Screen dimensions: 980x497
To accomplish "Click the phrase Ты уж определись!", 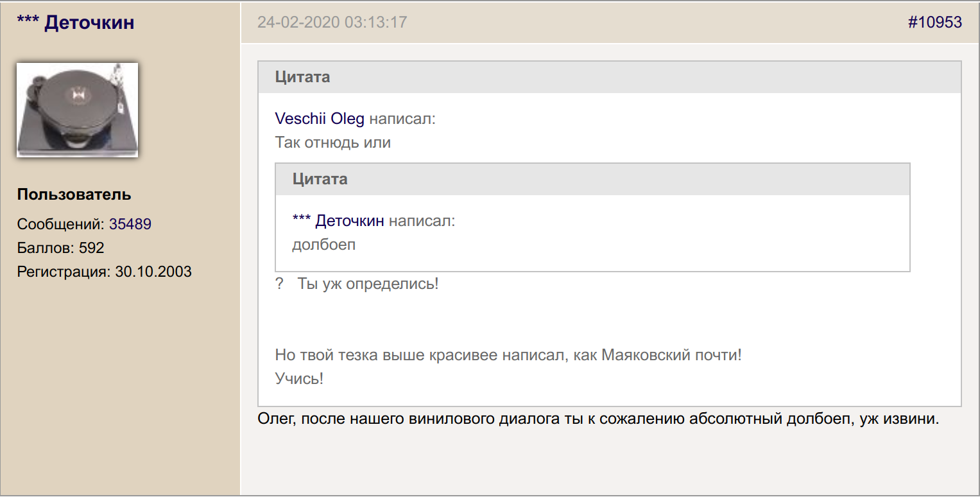I will coord(368,284).
